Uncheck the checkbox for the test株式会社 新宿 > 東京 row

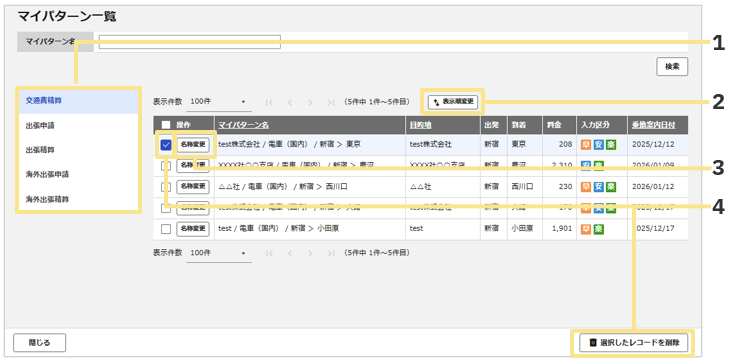(166, 145)
